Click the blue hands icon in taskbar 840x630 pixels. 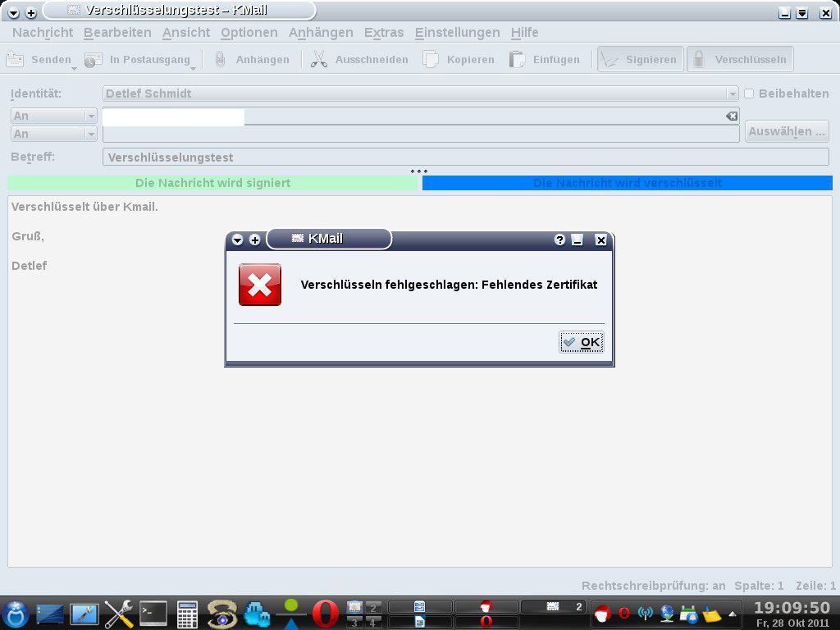pyautogui.click(x=257, y=614)
